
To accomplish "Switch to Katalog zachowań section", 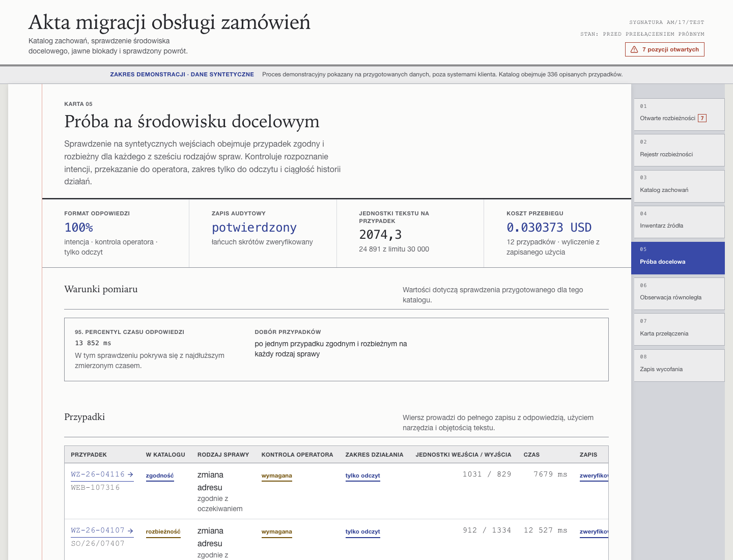I will (x=679, y=186).
